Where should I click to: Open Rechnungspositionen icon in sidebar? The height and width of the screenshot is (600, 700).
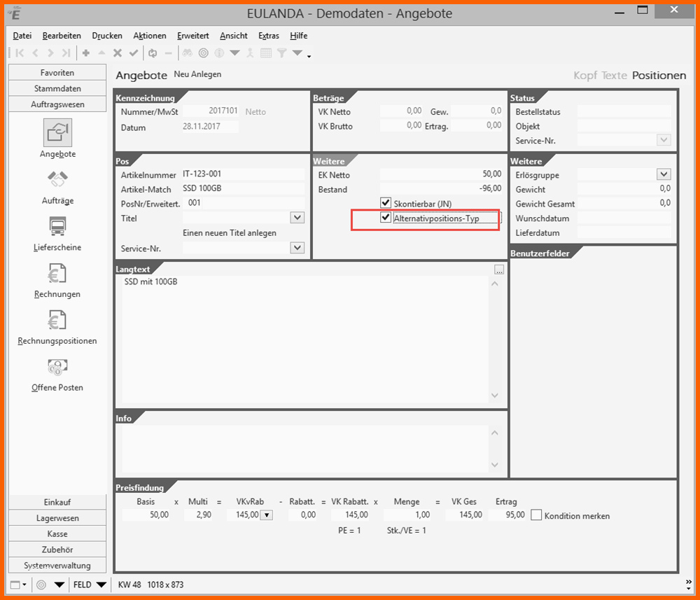pos(57,320)
